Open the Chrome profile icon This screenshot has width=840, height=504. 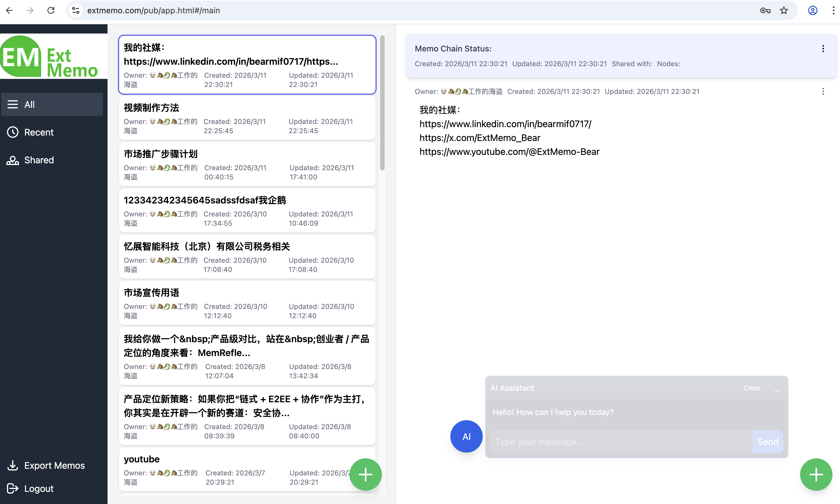(x=813, y=10)
